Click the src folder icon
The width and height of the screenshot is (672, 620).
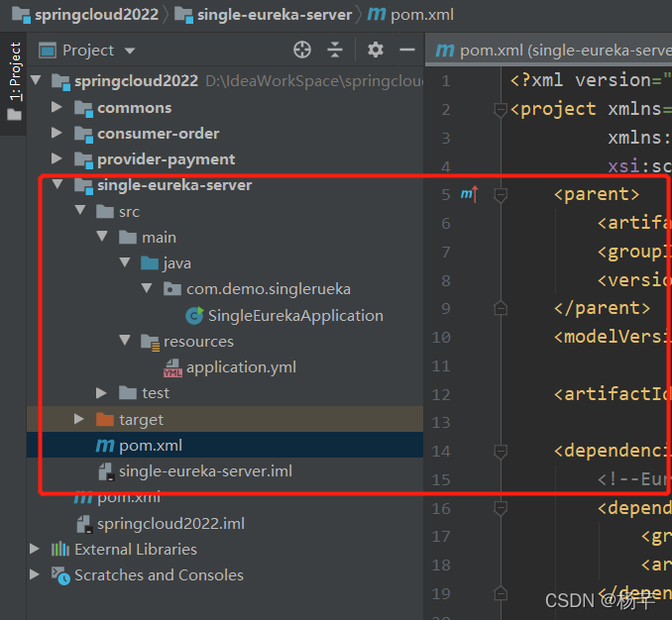105,212
